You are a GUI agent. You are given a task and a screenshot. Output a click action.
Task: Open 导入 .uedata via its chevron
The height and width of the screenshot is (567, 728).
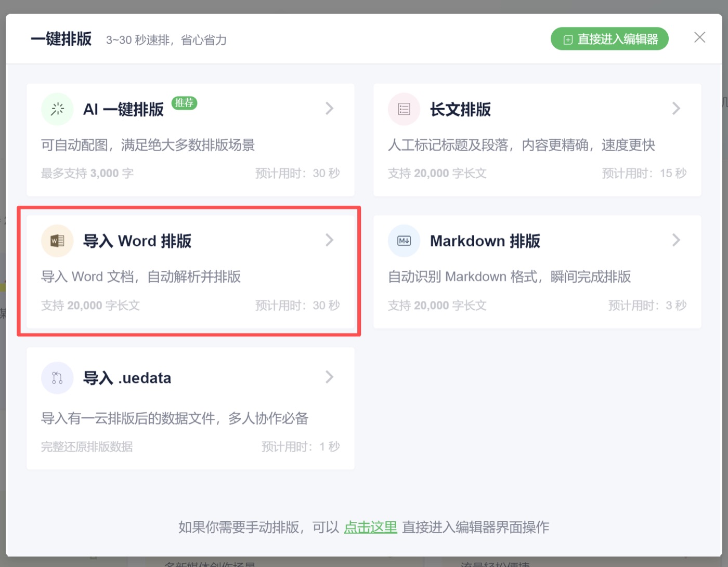[329, 377]
